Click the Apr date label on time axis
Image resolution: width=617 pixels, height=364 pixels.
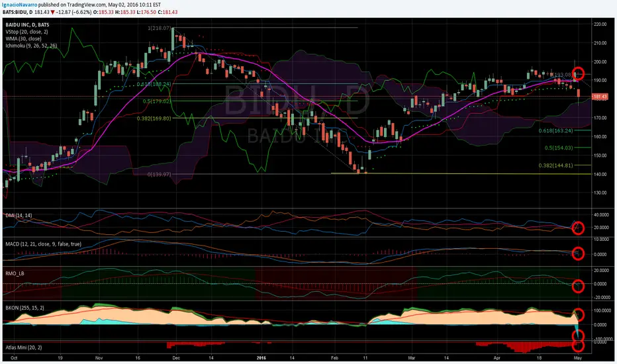[497, 358]
